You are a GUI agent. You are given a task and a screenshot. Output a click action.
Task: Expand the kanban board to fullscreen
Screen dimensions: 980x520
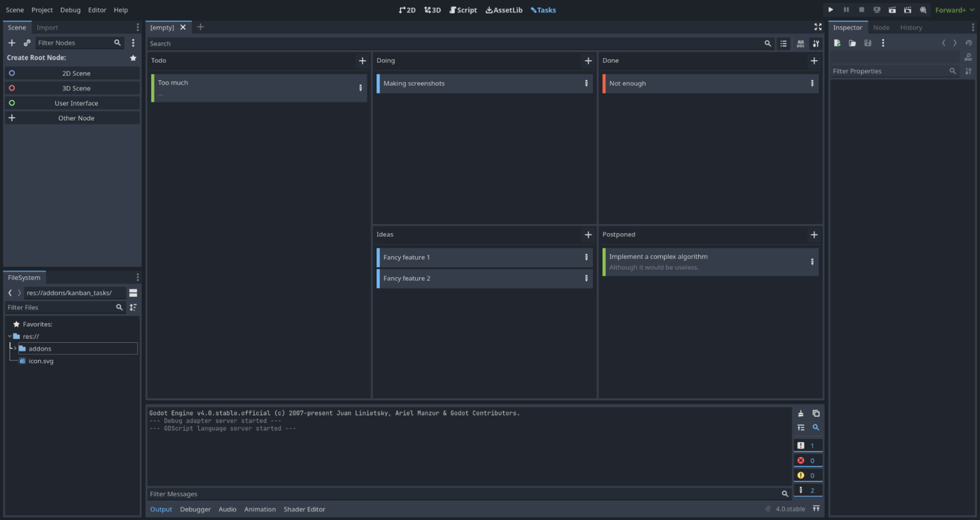pos(818,27)
